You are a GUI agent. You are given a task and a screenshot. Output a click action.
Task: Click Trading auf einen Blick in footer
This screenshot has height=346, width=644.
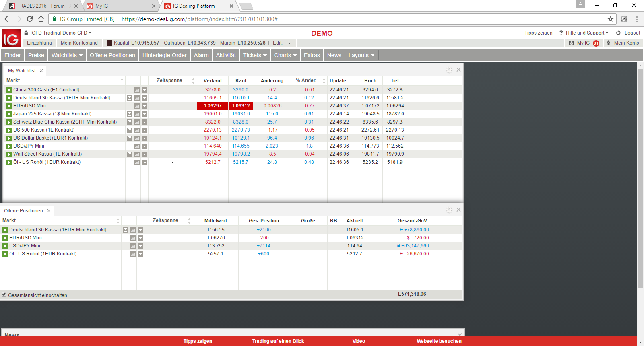(x=278, y=341)
